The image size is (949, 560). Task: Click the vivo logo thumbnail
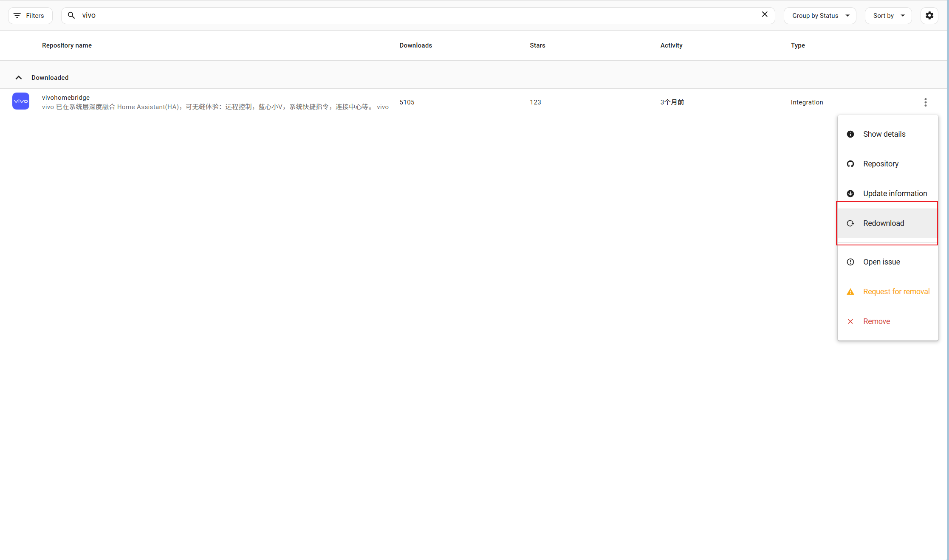pyautogui.click(x=21, y=101)
